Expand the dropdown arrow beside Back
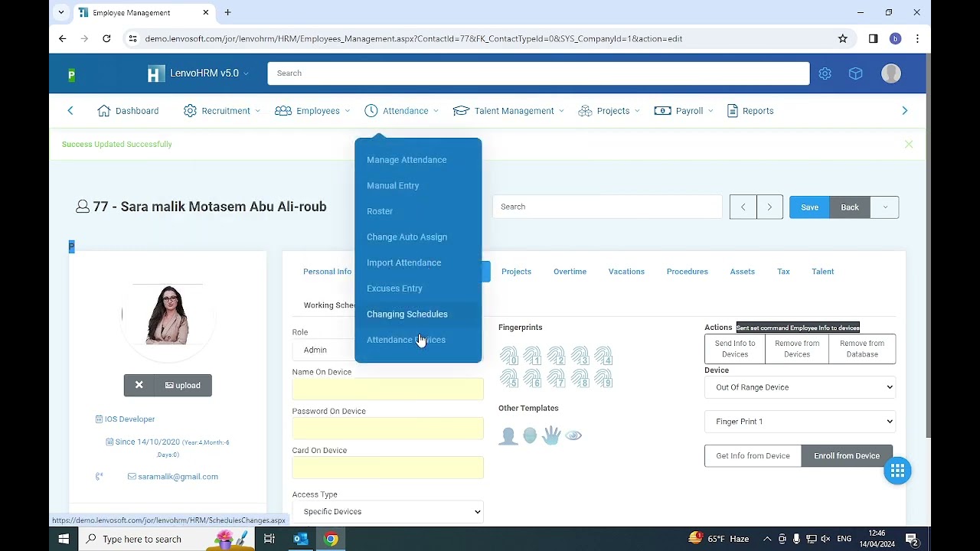The image size is (980, 551). [884, 207]
